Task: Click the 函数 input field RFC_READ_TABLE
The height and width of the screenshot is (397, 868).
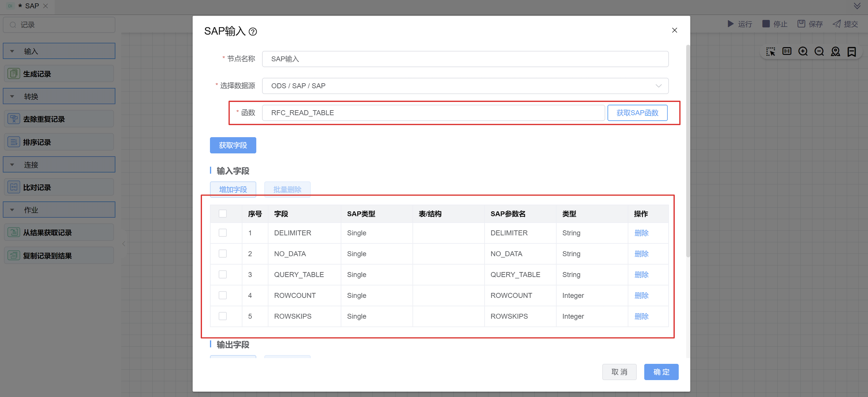Action: click(x=433, y=113)
